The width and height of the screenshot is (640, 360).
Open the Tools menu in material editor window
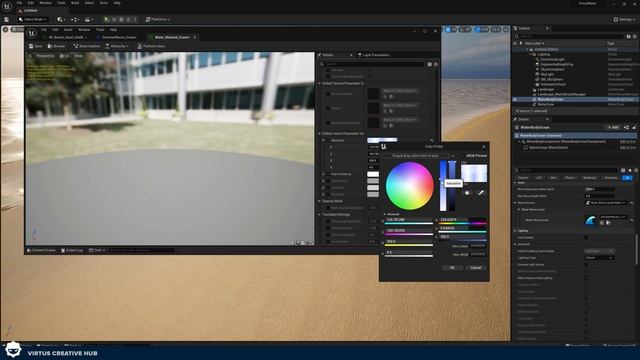click(x=100, y=30)
